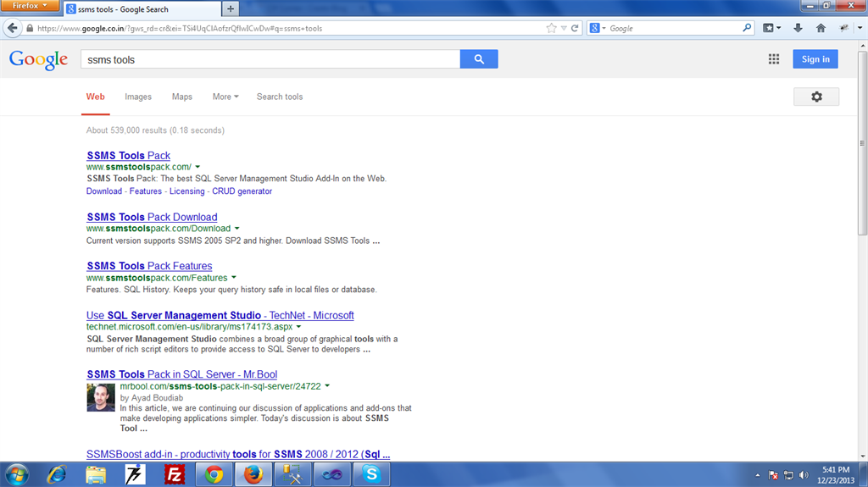Click the padlock site identity icon

[x=30, y=28]
